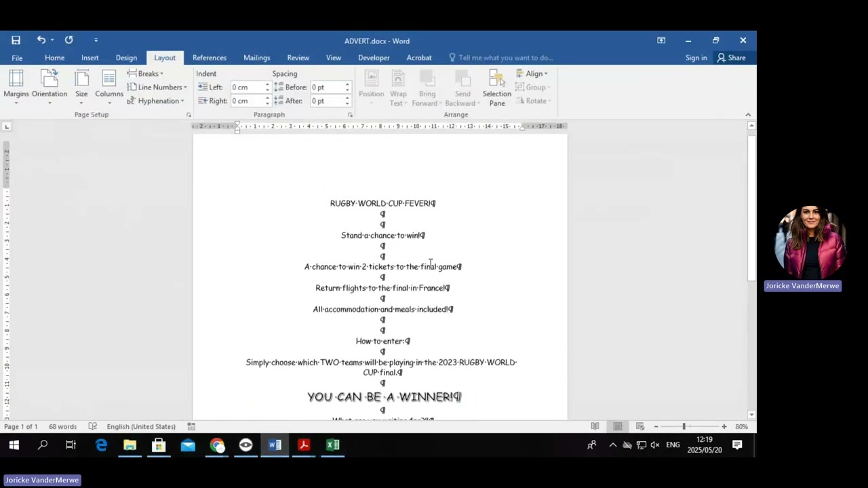Open the Margins gallery

tap(16, 87)
